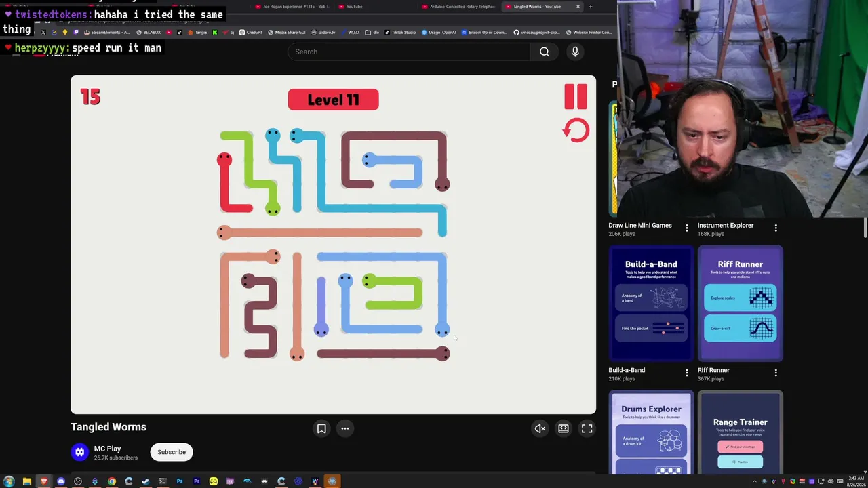Open the Media Share GUI bookmark

tap(286, 32)
